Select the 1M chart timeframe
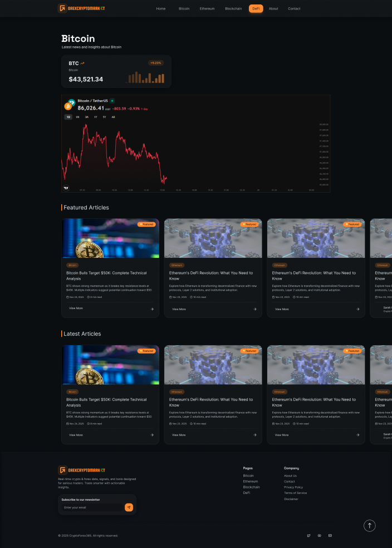This screenshot has height=548, width=392. tap(77, 117)
